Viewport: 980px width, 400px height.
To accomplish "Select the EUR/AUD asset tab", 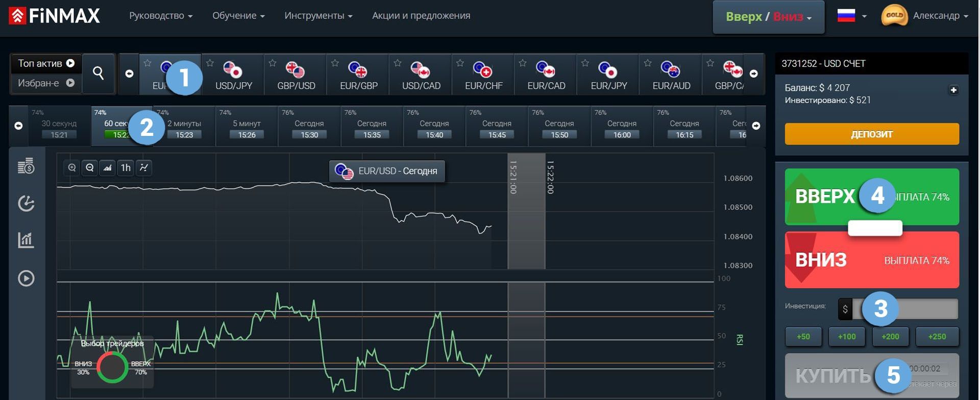I will pyautogui.click(x=671, y=75).
